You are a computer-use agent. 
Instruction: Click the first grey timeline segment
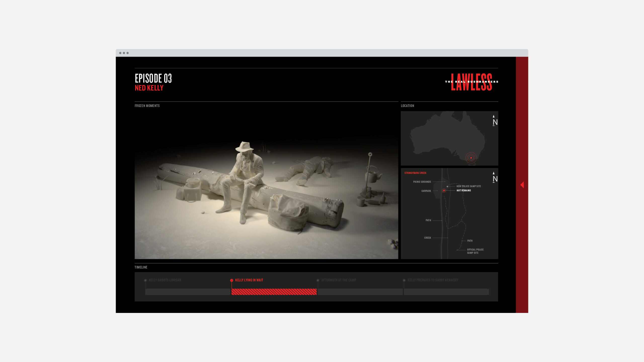188,292
